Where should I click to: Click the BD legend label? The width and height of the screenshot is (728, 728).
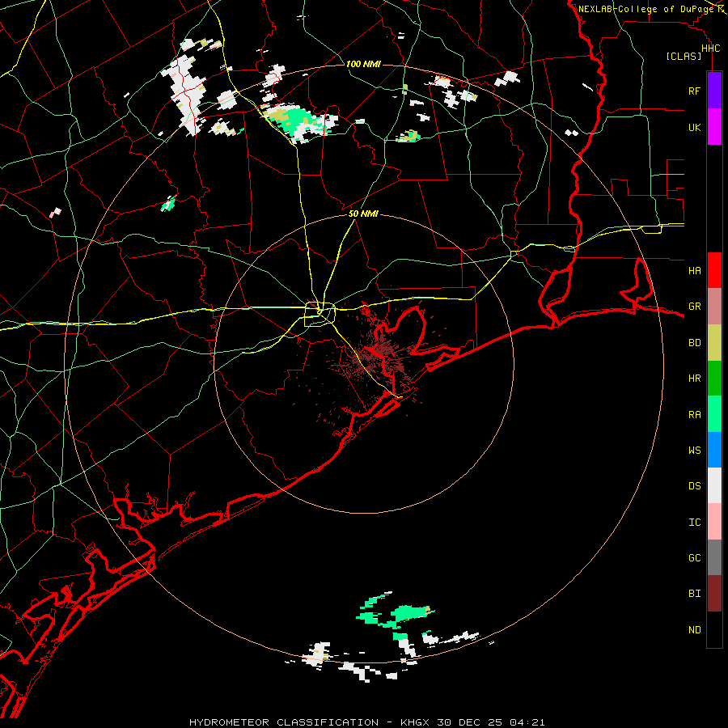pos(694,343)
